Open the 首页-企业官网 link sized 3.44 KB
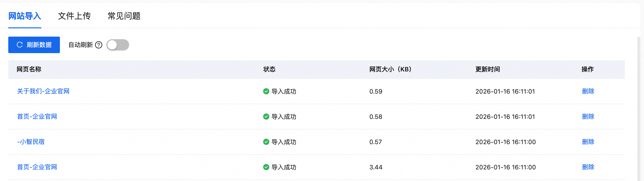The image size is (644, 181). [x=37, y=167]
